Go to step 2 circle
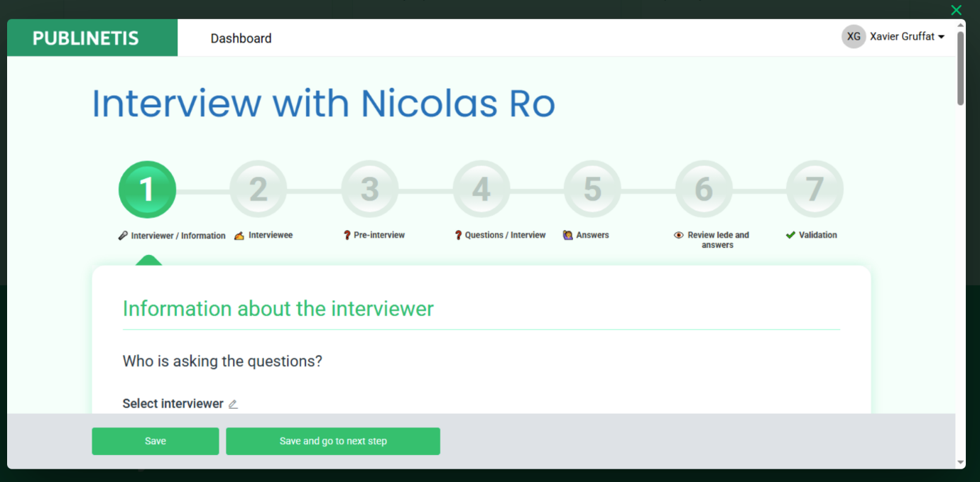 coord(258,190)
